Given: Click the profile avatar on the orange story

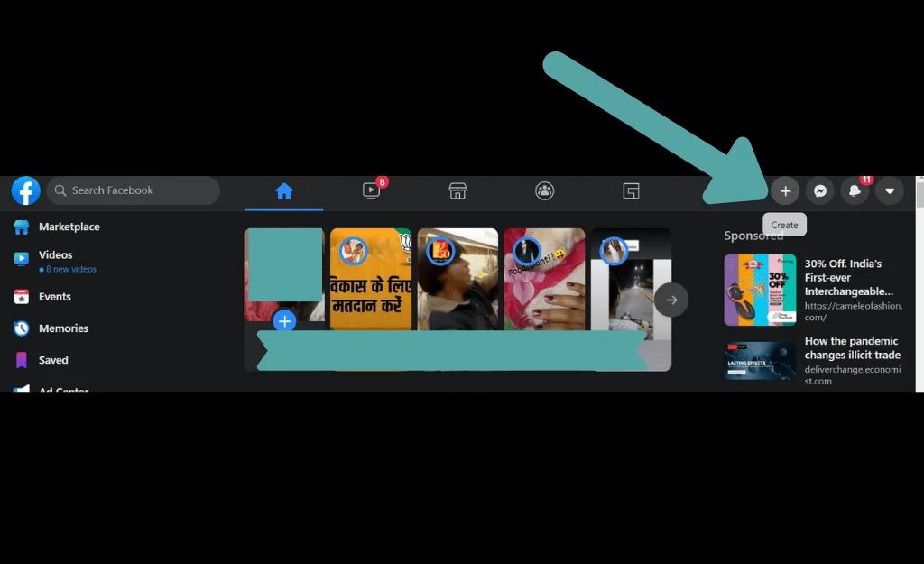Looking at the screenshot, I should (354, 252).
